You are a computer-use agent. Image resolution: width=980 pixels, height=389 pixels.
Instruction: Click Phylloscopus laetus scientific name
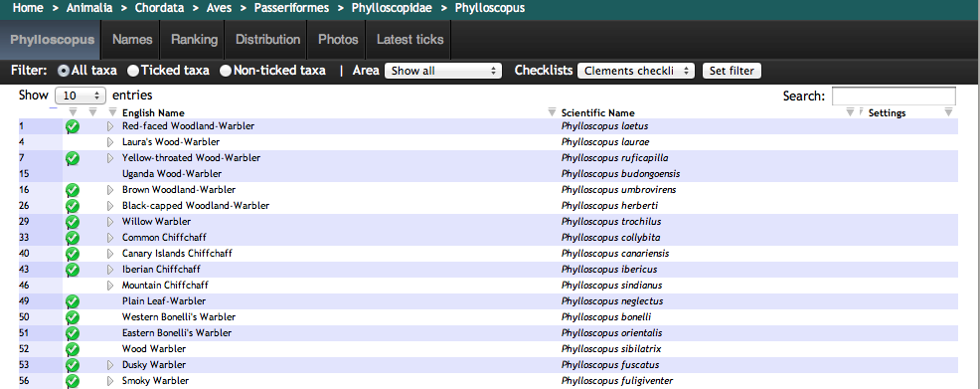pyautogui.click(x=604, y=126)
